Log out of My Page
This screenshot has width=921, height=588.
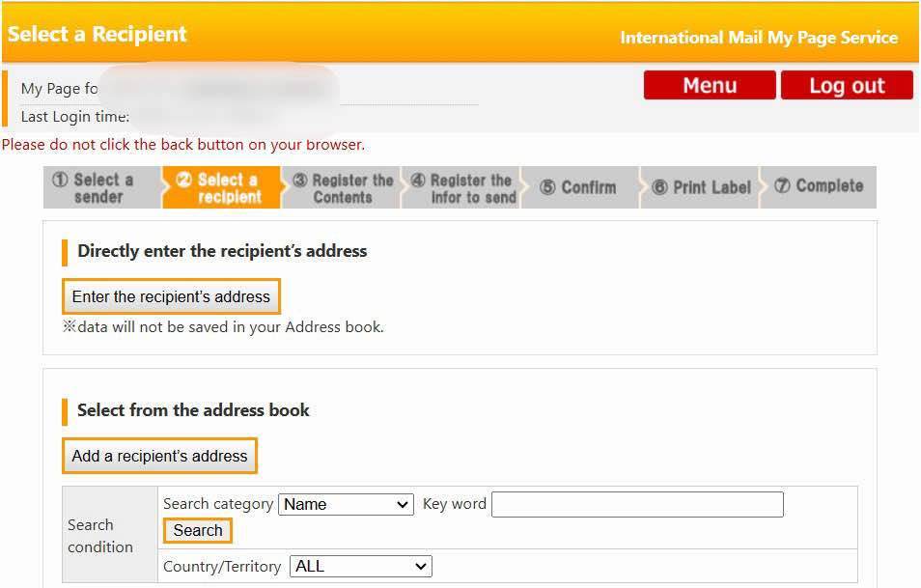[x=847, y=85]
